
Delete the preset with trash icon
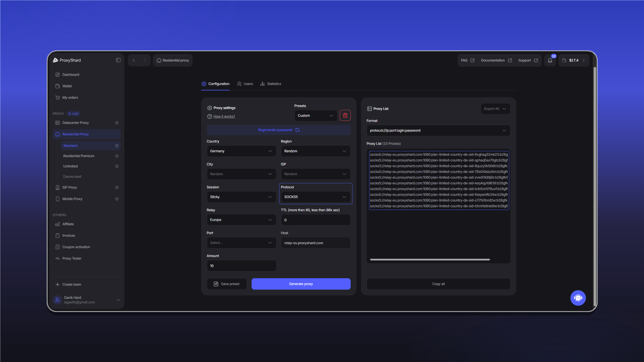click(x=345, y=115)
